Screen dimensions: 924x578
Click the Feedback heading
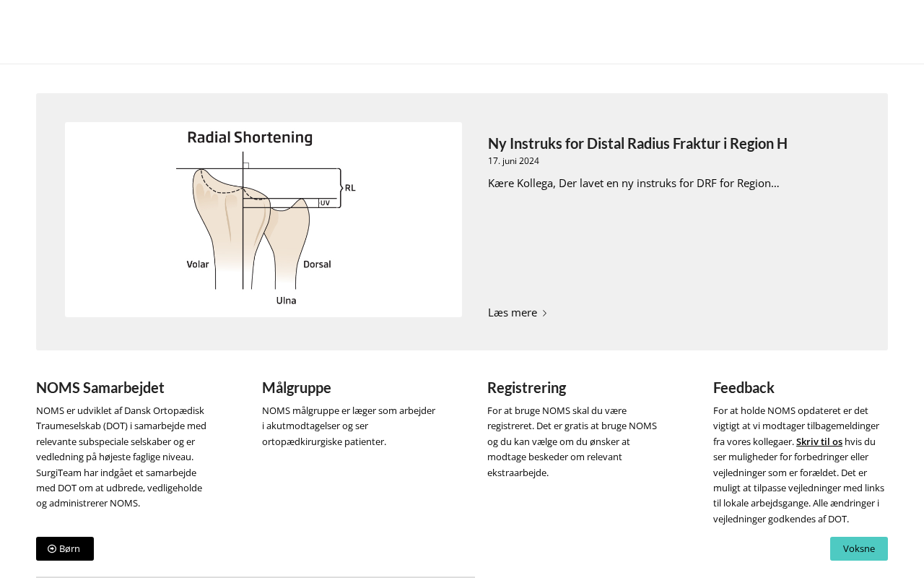pos(744,388)
